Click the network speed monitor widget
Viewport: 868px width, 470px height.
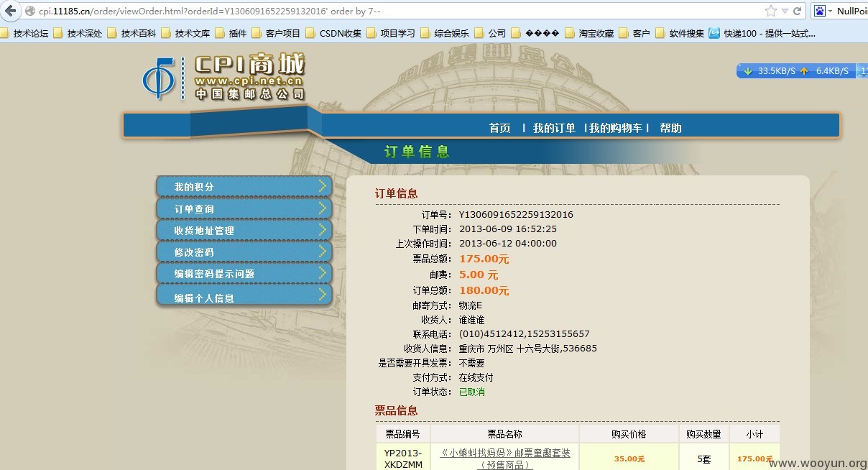801,70
